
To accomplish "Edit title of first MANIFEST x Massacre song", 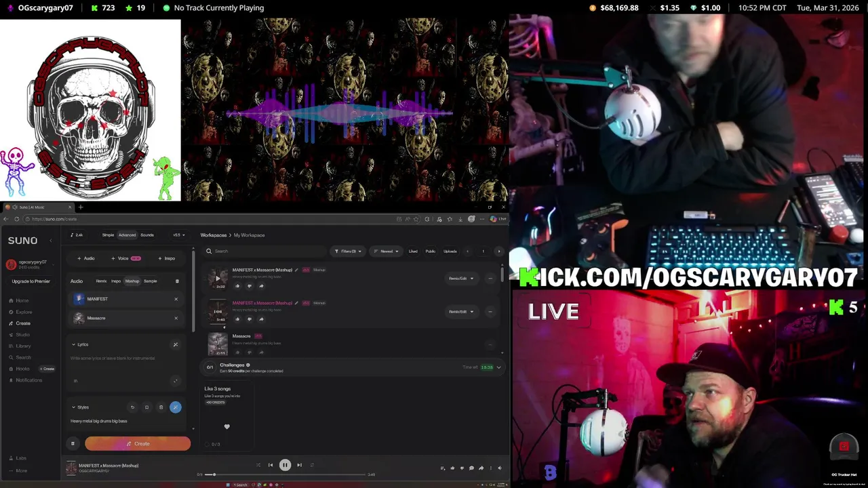I will point(296,270).
